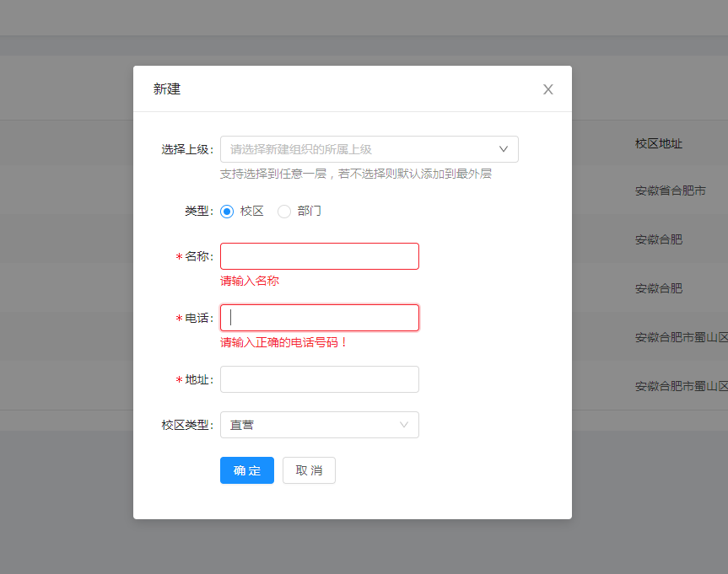Select the 校区 radio button

[x=227, y=212]
